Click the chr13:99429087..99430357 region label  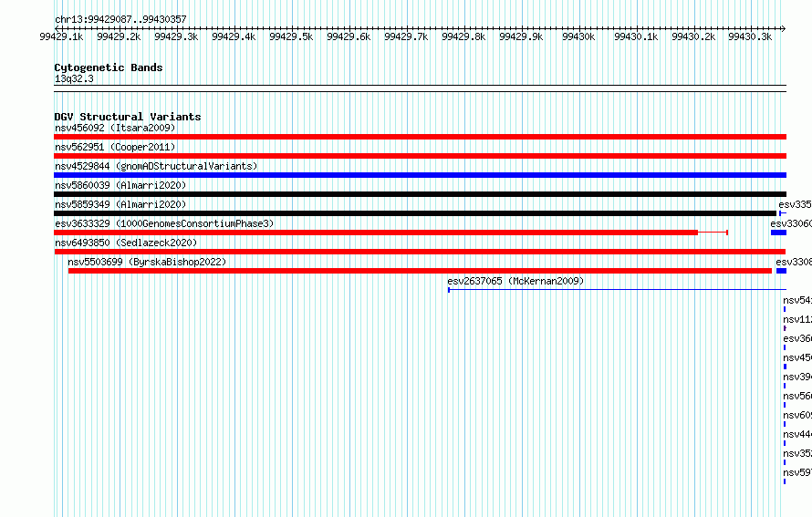(120, 19)
